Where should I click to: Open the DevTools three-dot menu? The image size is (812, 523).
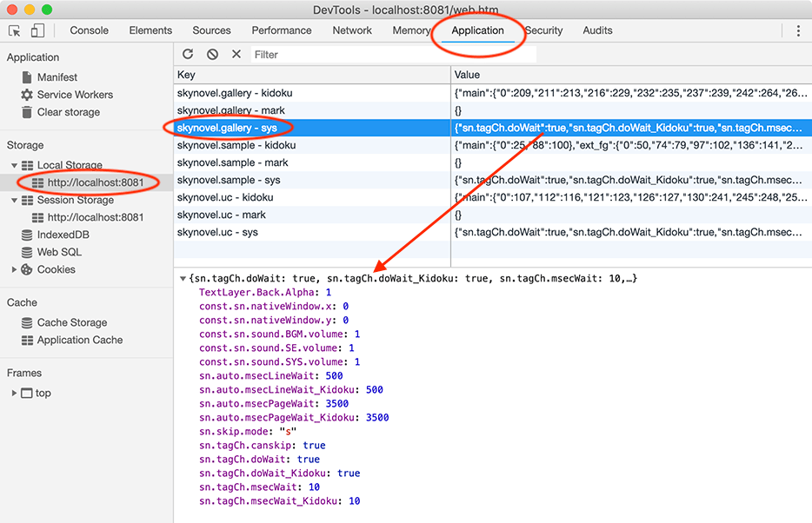798,30
